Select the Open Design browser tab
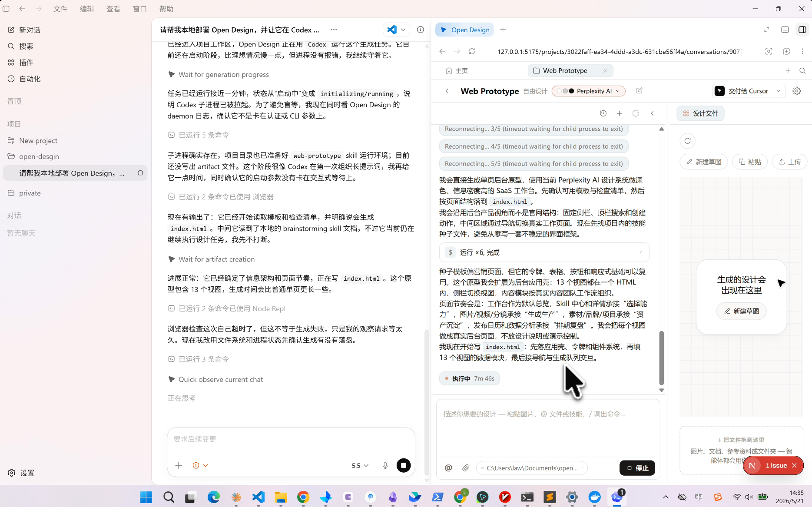The width and height of the screenshot is (812, 507). [x=465, y=30]
